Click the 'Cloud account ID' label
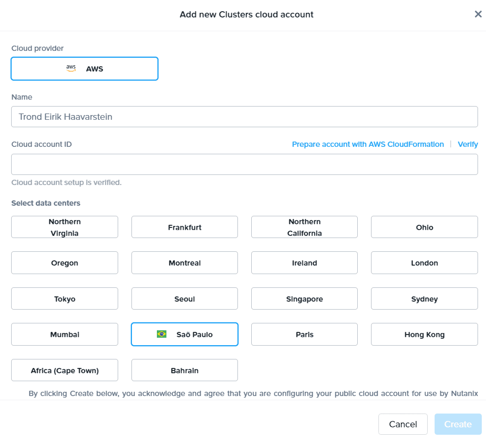Image resolution: width=486 pixels, height=448 pixels. pos(41,144)
